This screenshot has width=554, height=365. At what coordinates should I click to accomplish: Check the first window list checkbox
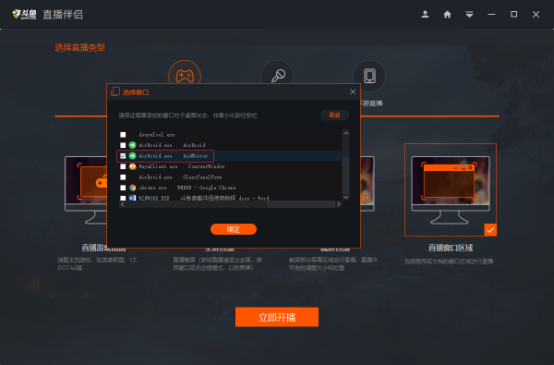click(x=123, y=135)
